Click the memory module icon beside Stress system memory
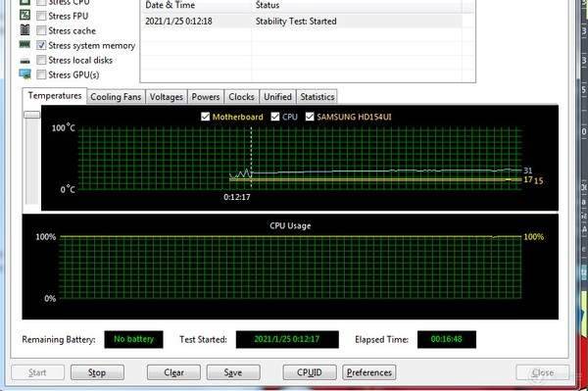This screenshot has height=391, width=588. 24,45
